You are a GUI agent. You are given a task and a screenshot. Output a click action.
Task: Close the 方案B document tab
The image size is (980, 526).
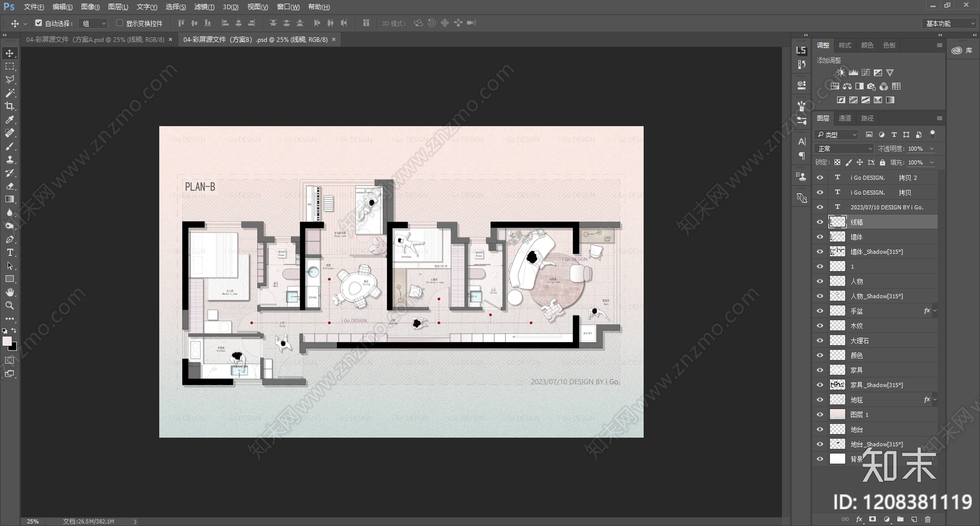[334, 39]
